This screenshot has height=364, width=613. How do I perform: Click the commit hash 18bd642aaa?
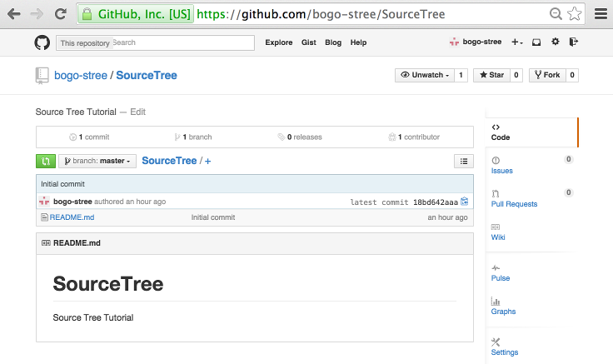point(436,202)
